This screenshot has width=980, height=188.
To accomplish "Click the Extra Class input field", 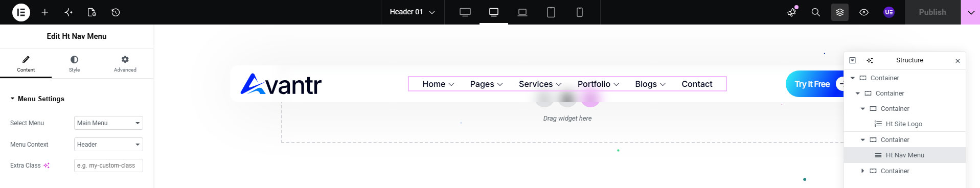I will (108, 166).
